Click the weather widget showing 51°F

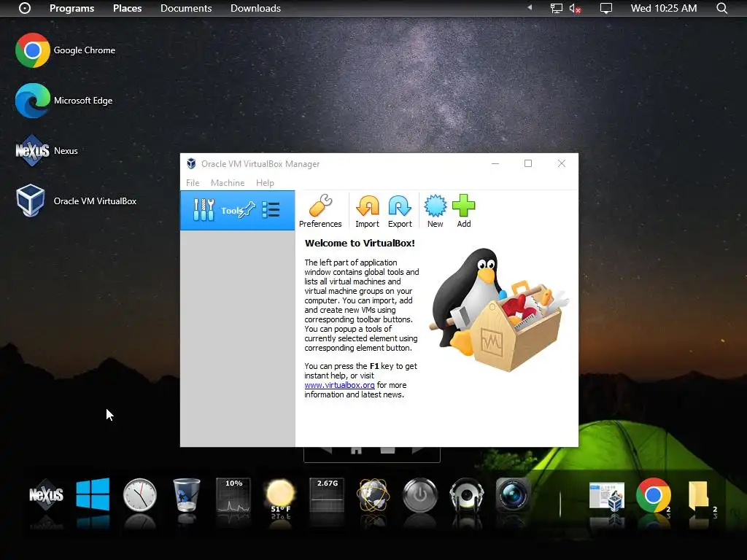[x=280, y=496]
